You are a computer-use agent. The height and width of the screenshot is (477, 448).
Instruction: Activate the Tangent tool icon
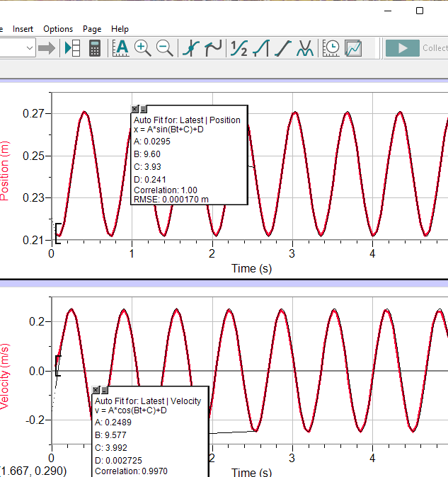point(213,48)
